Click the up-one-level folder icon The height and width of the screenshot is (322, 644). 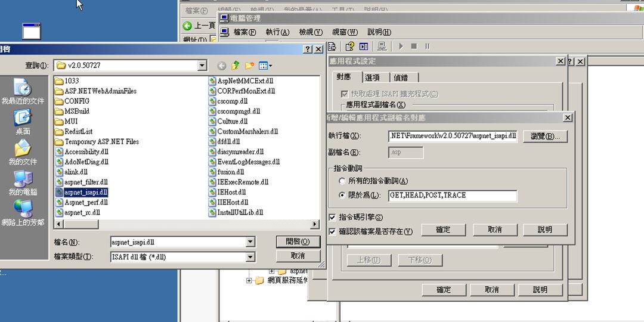[236, 66]
